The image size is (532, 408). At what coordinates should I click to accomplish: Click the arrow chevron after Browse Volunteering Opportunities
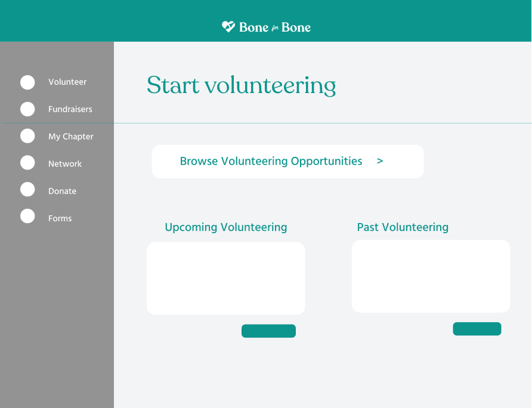click(380, 161)
